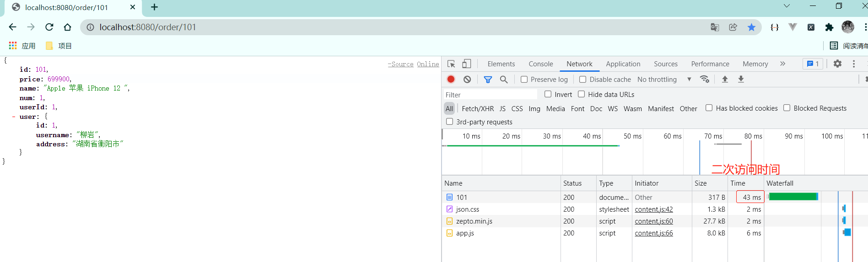Translate this page icon
The image size is (868, 262).
pyautogui.click(x=715, y=27)
